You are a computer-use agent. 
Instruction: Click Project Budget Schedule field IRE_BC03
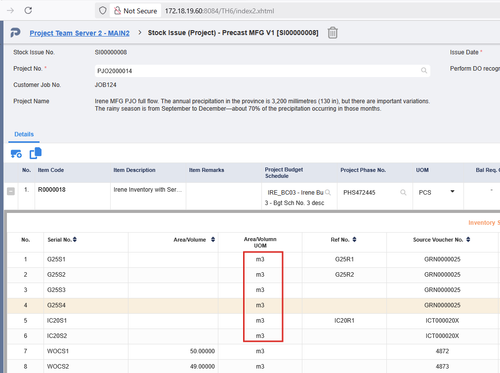pyautogui.click(x=295, y=193)
